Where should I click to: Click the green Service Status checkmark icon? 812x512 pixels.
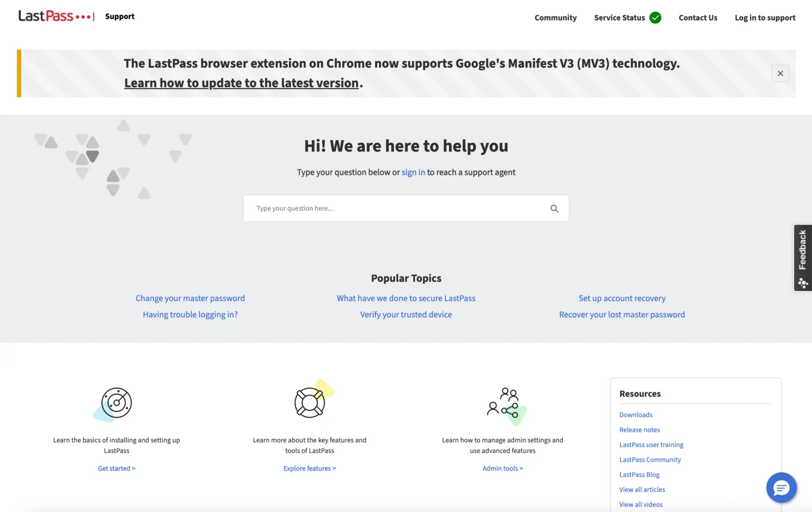655,18
